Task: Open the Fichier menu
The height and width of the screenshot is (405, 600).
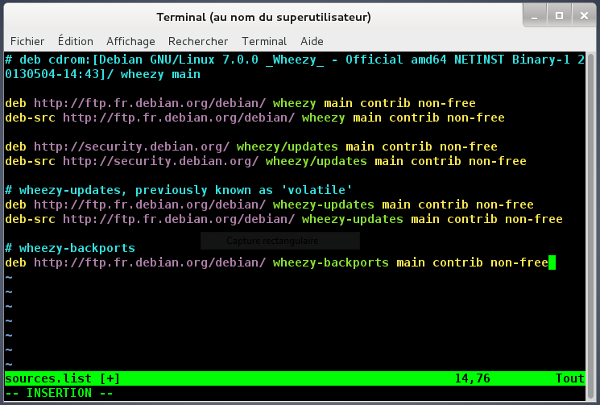Action: [27, 41]
